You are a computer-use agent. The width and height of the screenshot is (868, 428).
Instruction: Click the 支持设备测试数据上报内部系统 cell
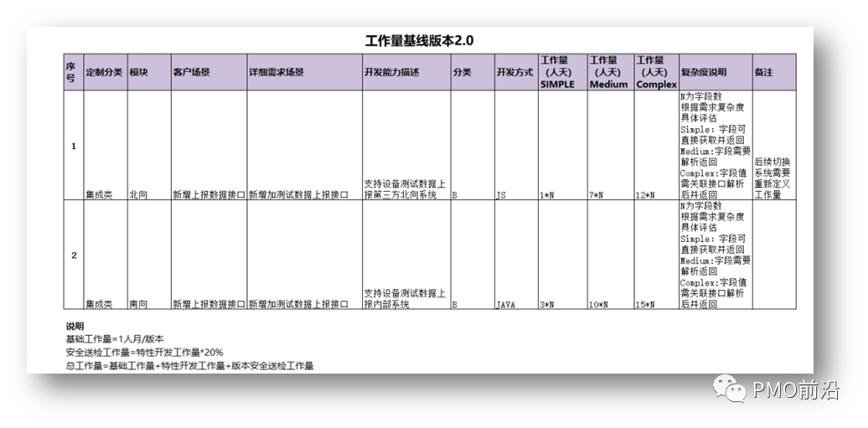point(406,255)
